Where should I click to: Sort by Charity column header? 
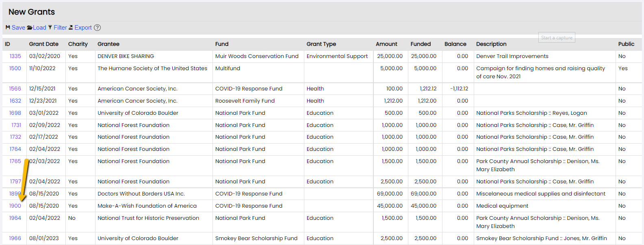click(x=78, y=44)
